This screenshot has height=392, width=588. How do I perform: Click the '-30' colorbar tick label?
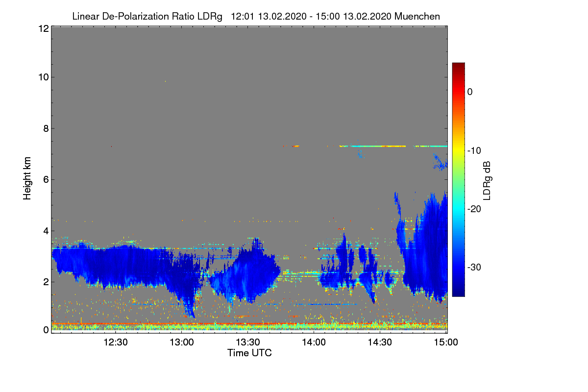473,267
